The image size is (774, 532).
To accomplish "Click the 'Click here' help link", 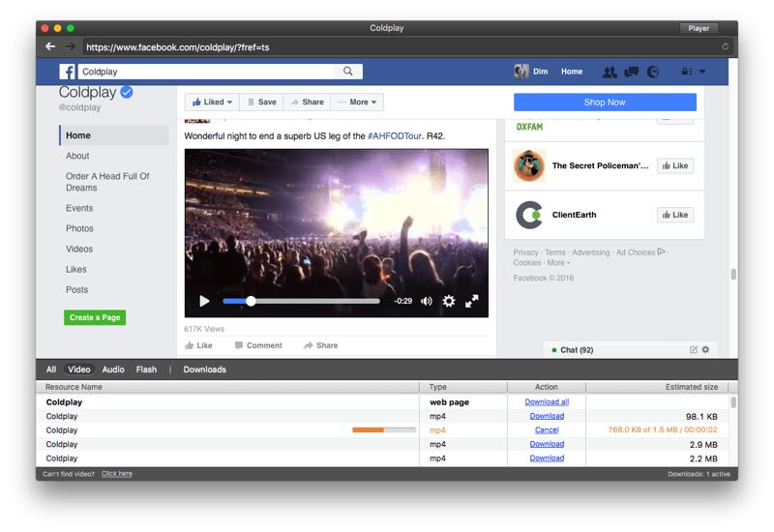I will 116,473.
